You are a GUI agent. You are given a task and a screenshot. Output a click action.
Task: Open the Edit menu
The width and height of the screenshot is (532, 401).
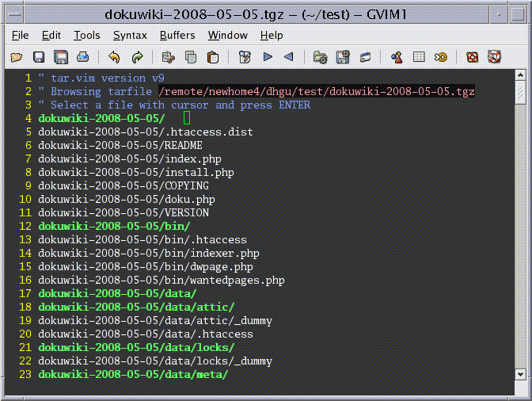(x=51, y=36)
